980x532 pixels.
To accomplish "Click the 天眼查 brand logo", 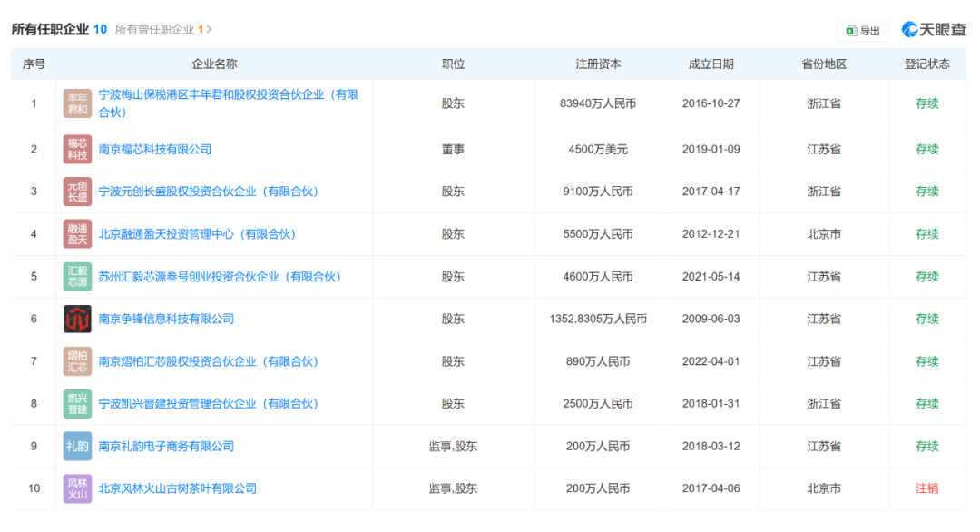I will [934, 30].
